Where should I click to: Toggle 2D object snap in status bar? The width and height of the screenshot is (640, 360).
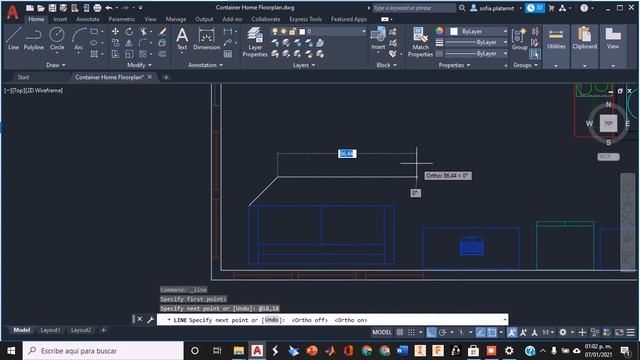click(492, 332)
